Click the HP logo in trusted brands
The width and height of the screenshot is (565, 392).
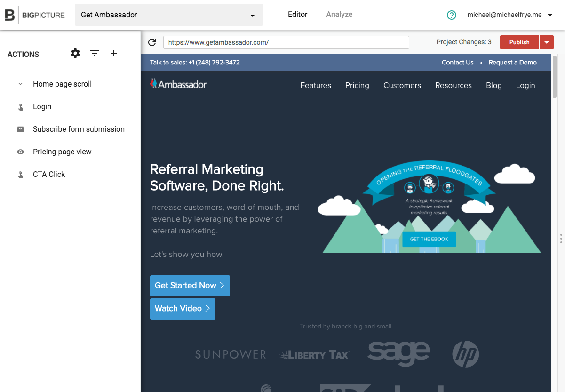click(x=466, y=354)
